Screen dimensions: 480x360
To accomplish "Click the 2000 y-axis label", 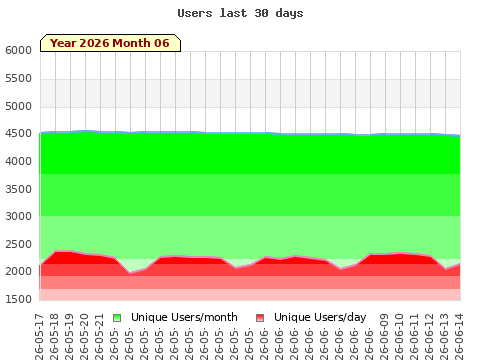I will [x=18, y=271].
